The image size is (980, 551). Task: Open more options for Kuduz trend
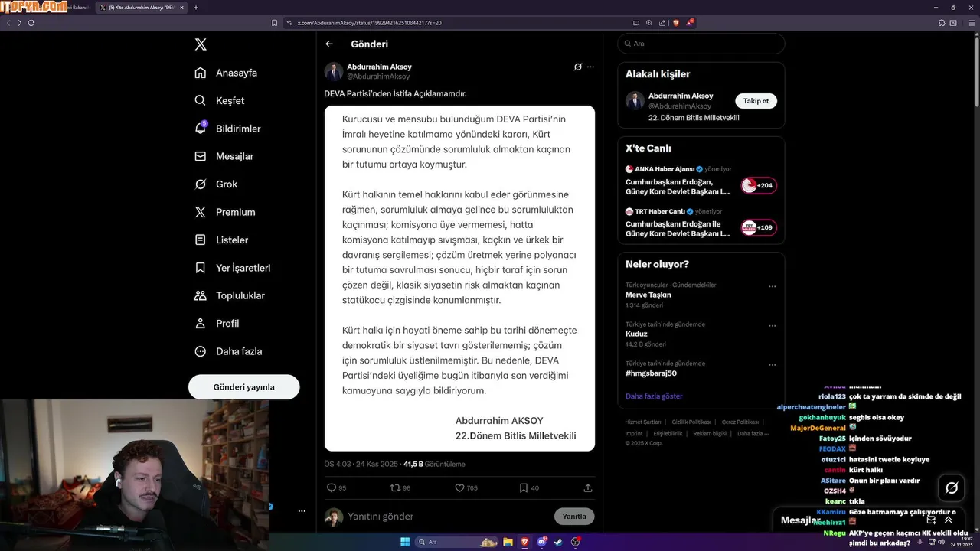(x=772, y=325)
